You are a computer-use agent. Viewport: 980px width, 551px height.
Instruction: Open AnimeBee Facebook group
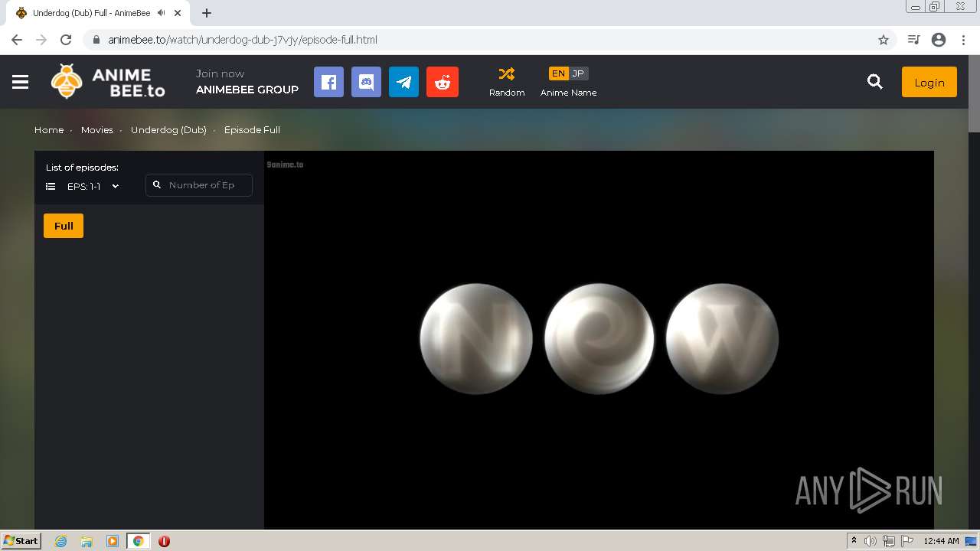coord(328,82)
